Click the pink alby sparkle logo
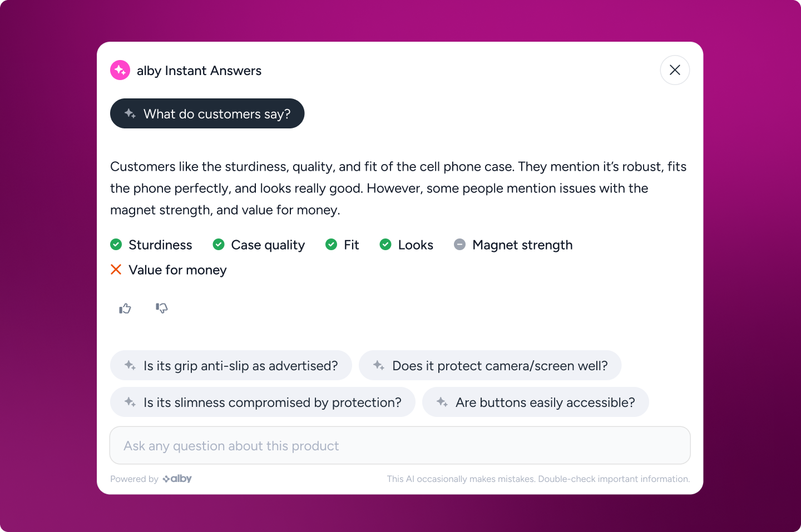Viewport: 801px width, 532px height. click(x=120, y=70)
